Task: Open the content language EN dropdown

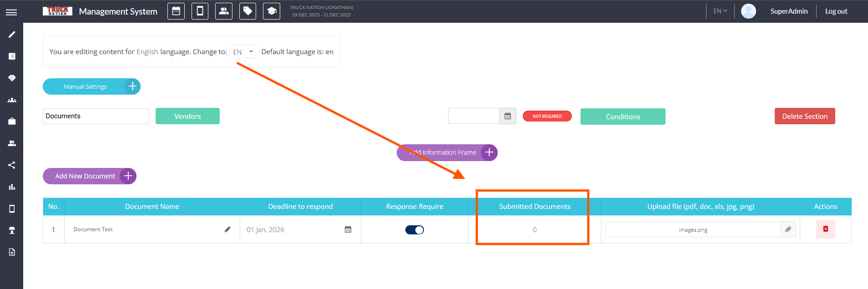Action: pos(244,52)
